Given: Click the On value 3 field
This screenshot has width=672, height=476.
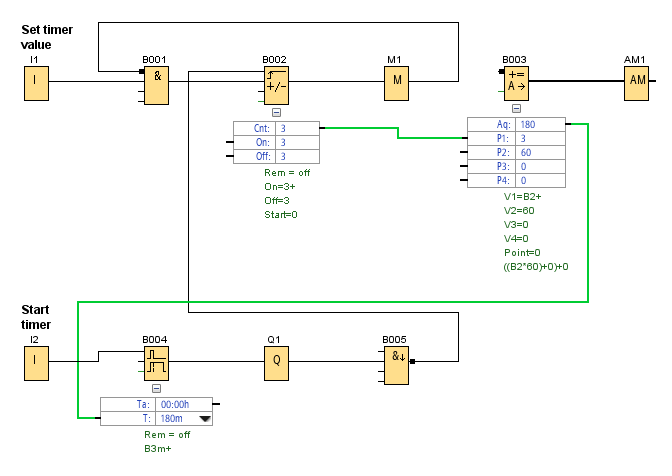Looking at the screenshot, I should tap(297, 142).
